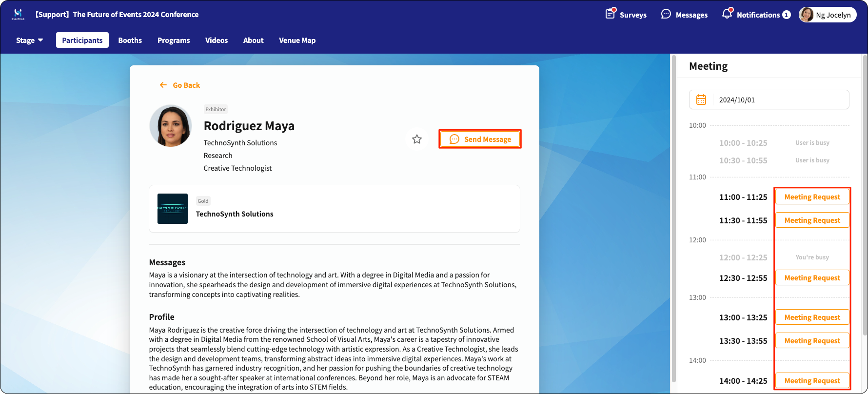Open the 2024/10/01 date picker field
This screenshot has height=394, width=868.
pyautogui.click(x=769, y=99)
